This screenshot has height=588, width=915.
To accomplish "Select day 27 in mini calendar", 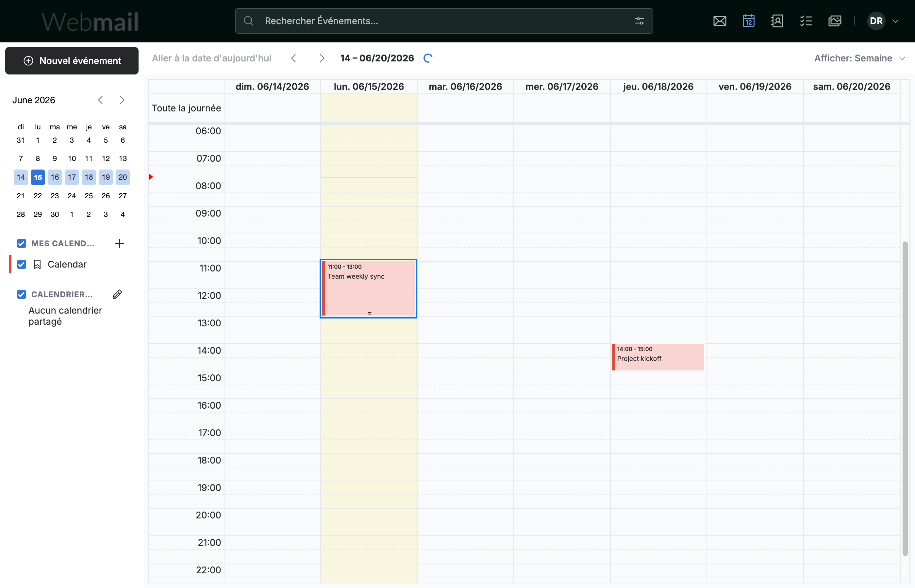I will [123, 196].
